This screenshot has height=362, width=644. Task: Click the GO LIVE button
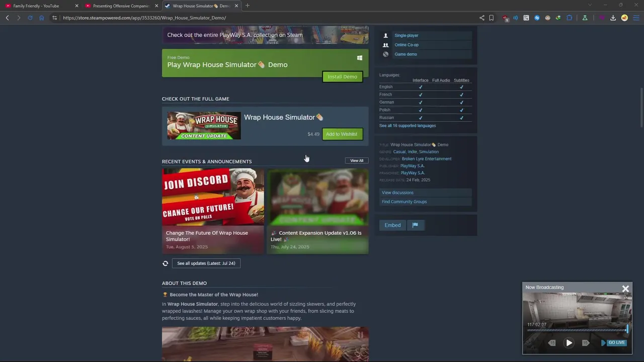[614, 343]
